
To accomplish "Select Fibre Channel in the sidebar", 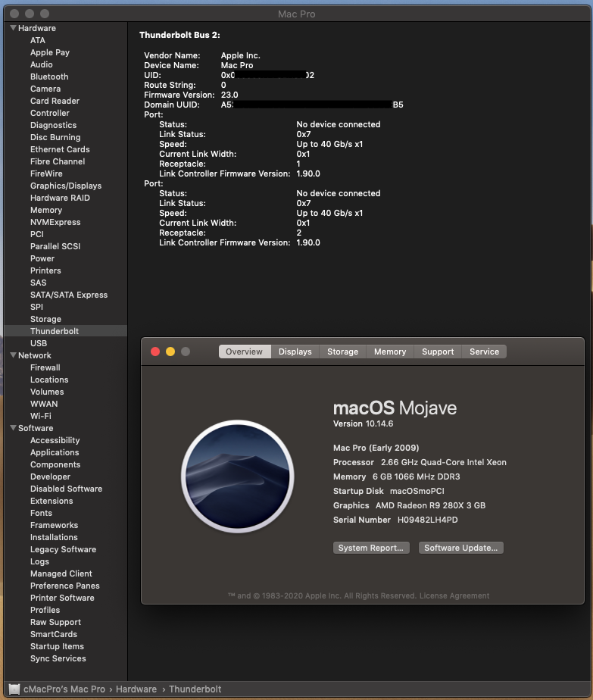I will point(58,161).
